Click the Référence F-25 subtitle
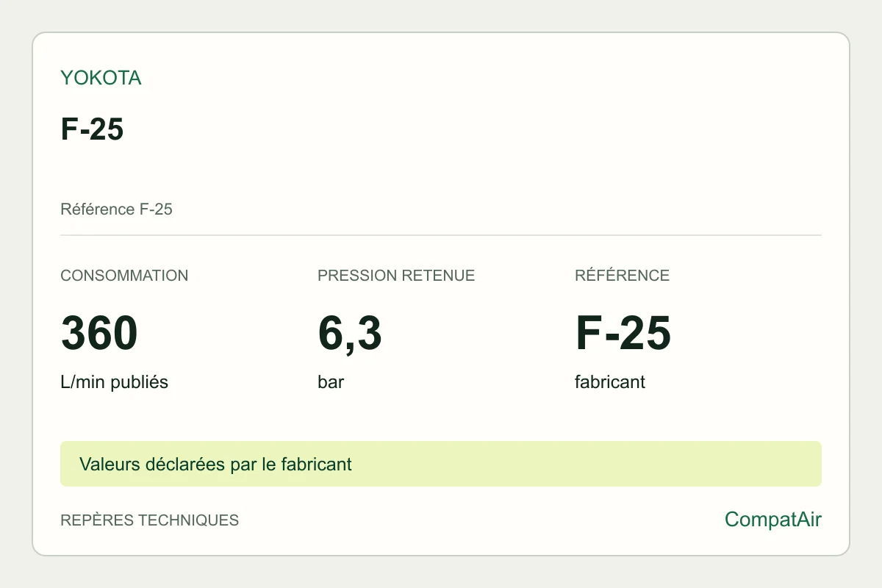Image resolution: width=882 pixels, height=588 pixels. coord(116,209)
